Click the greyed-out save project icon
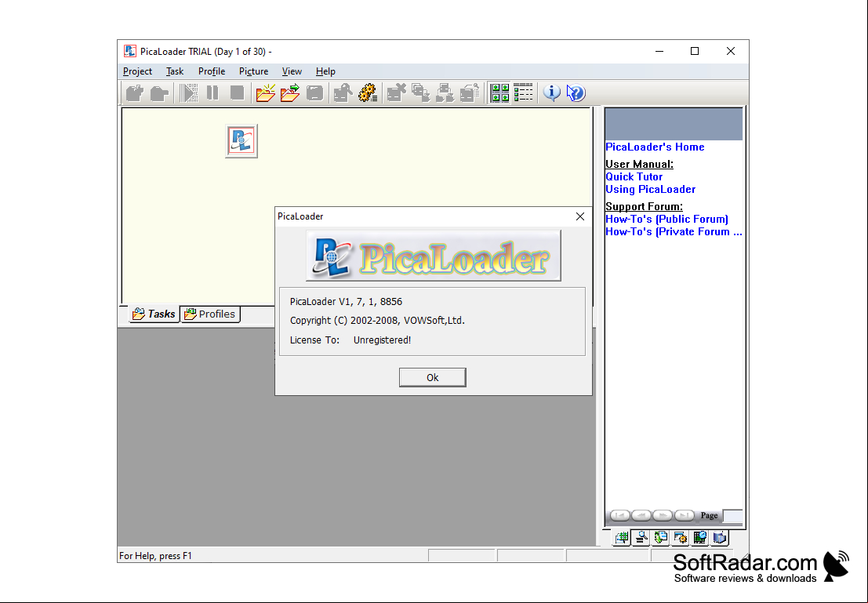 tap(314, 93)
